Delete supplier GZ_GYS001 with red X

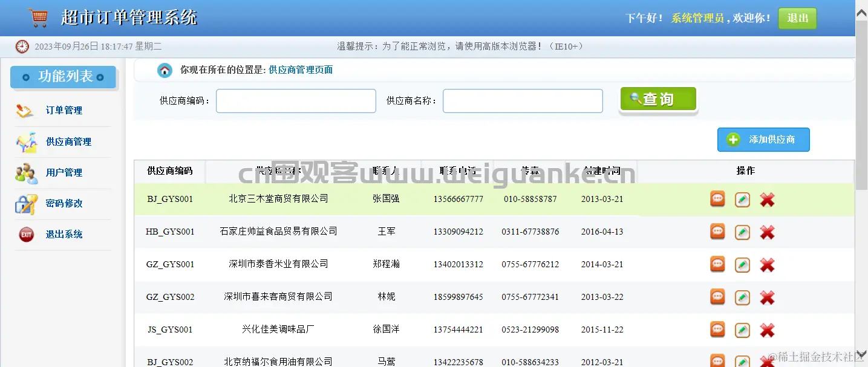[x=767, y=265]
